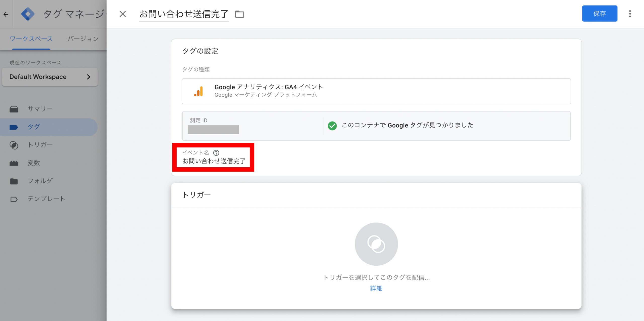644x321 pixels.
Task: Click the このコンテナで Google タグが見つかりました message
Action: tap(408, 125)
